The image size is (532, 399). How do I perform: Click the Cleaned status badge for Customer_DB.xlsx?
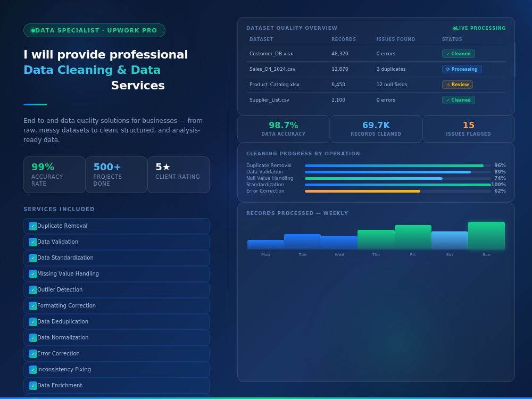(459, 54)
